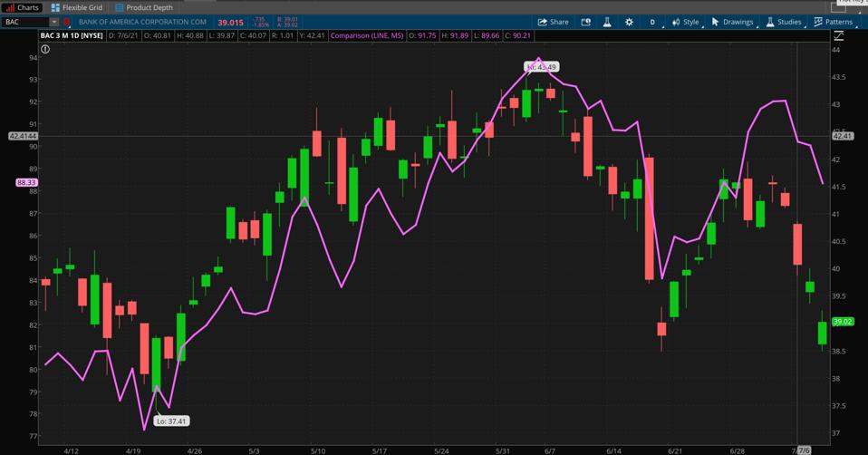Screen dimensions: 868x455
Task: Click the Hi: 43.49 price bubble
Action: click(x=542, y=67)
